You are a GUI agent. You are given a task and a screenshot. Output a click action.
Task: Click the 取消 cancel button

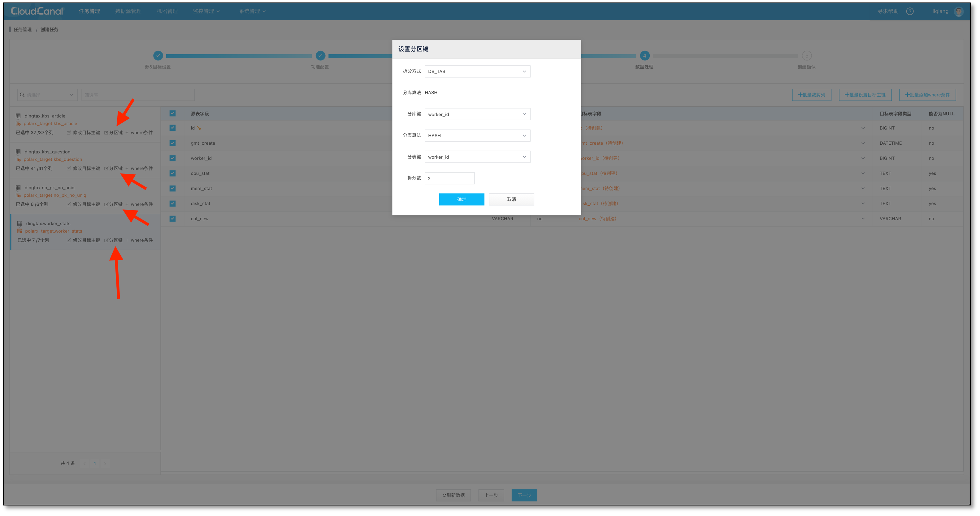coord(511,199)
